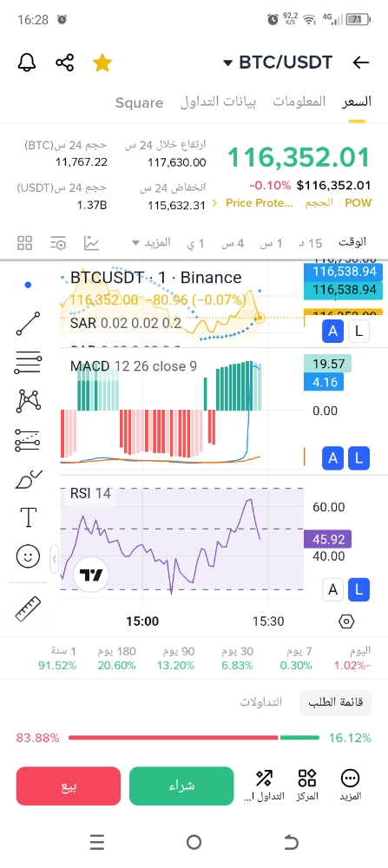Tap the green شراء buy button
The image size is (388, 868).
tap(182, 786)
